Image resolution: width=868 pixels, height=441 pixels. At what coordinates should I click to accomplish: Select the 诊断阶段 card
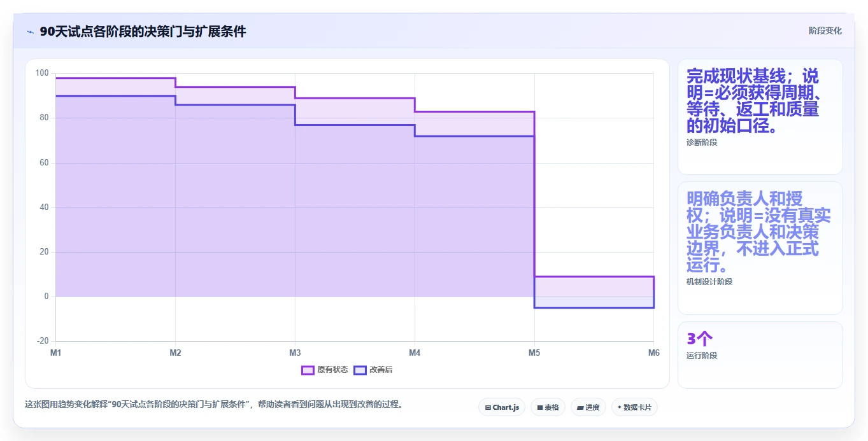point(760,117)
